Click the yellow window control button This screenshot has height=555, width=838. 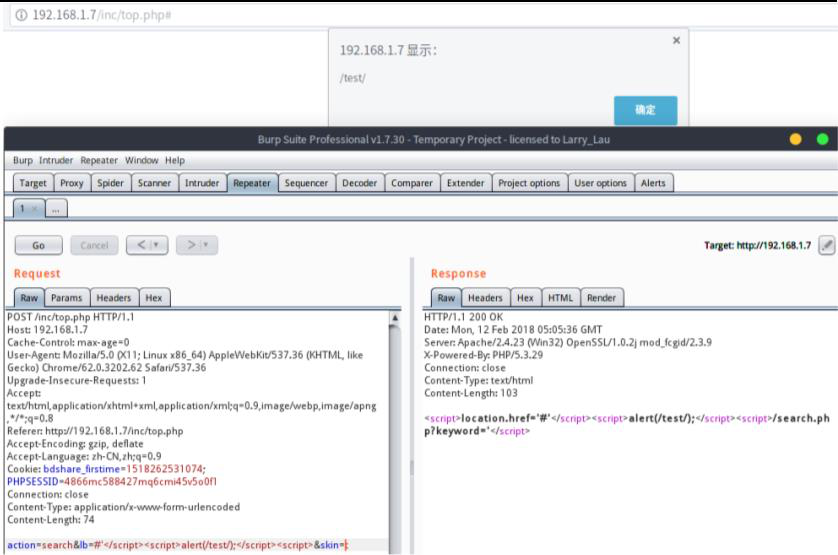point(795,140)
